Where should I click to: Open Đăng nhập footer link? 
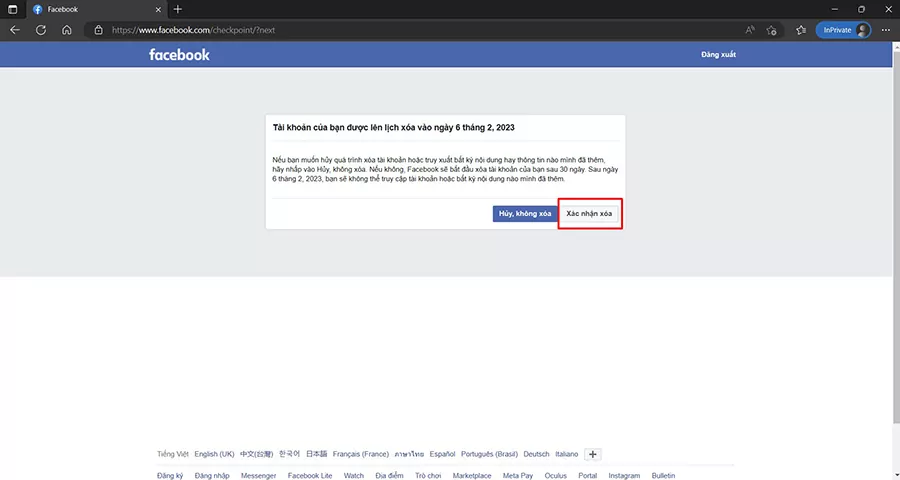click(212, 475)
